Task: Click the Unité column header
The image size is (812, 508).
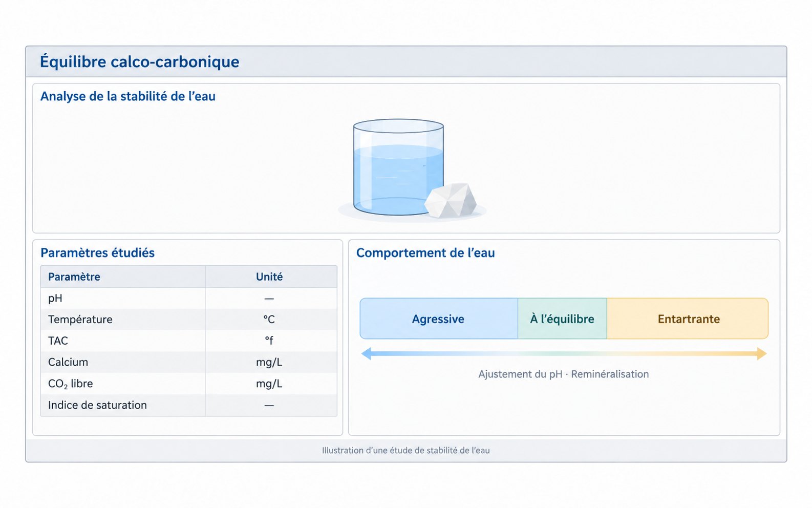Action: click(271, 277)
